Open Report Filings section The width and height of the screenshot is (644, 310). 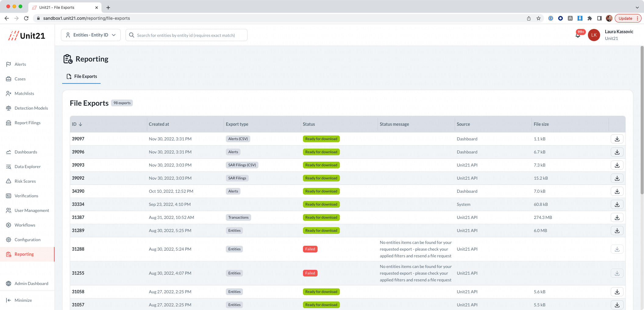(x=27, y=123)
